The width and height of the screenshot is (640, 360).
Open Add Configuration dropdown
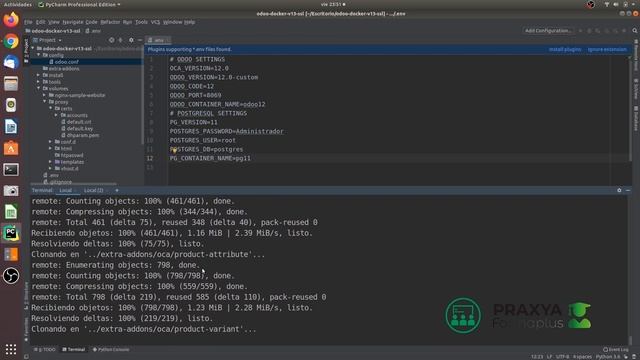(x=548, y=31)
